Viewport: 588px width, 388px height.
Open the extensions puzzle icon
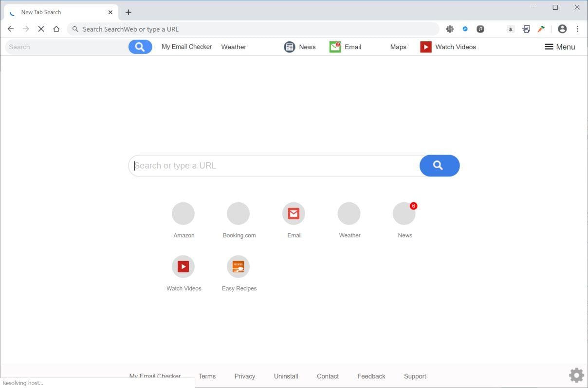click(450, 29)
